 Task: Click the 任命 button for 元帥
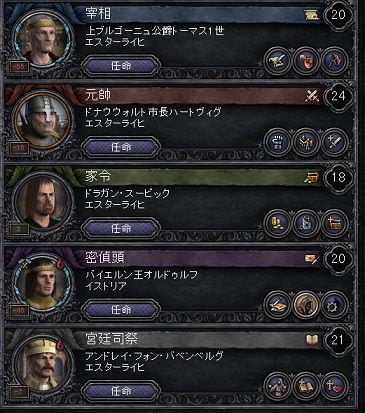point(121,147)
